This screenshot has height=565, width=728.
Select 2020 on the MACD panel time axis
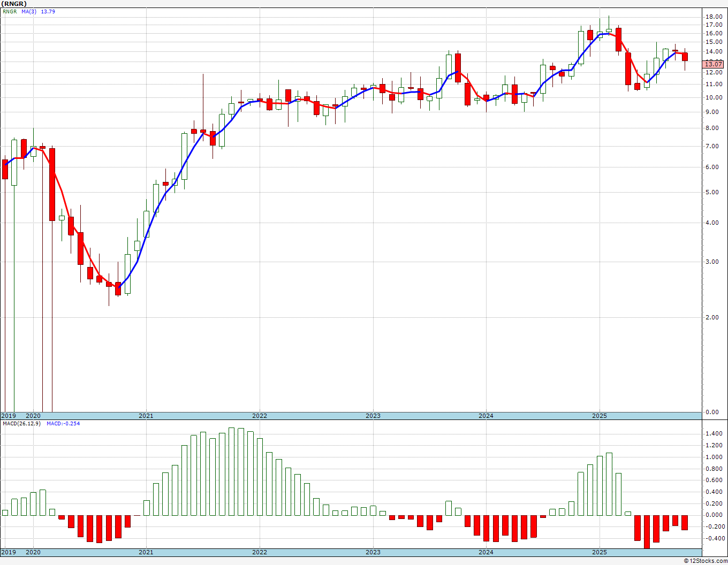point(33,552)
